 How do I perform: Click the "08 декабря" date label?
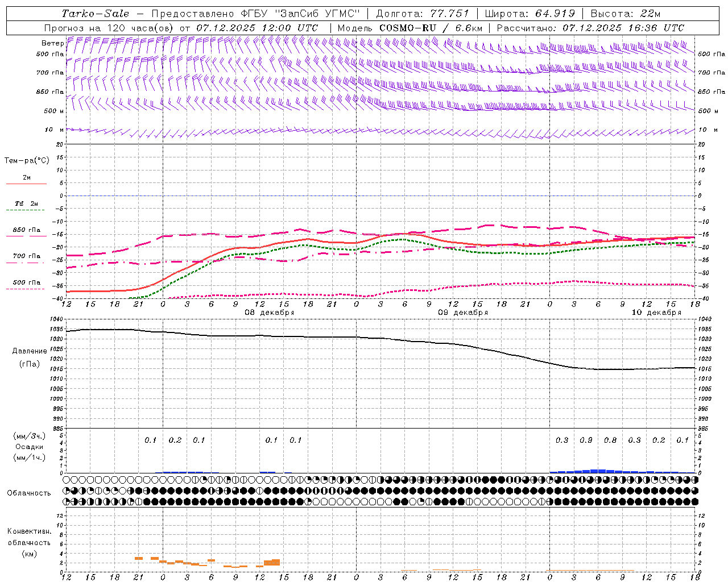[270, 313]
